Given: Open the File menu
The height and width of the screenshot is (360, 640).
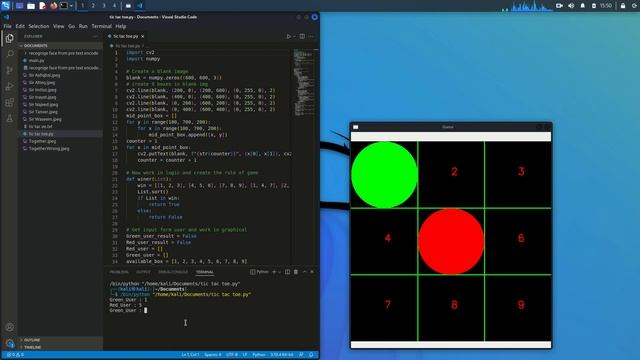Looking at the screenshot, I should [7, 26].
